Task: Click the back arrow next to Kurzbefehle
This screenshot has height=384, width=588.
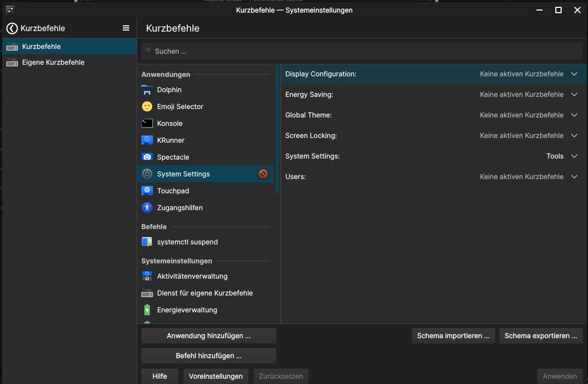Action: [x=12, y=28]
